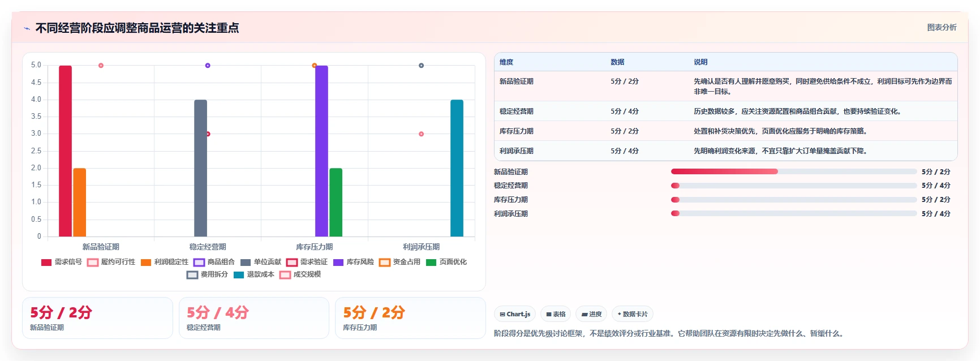Open the 稳定经营期 score card showing 5分 / 4分

(x=254, y=318)
